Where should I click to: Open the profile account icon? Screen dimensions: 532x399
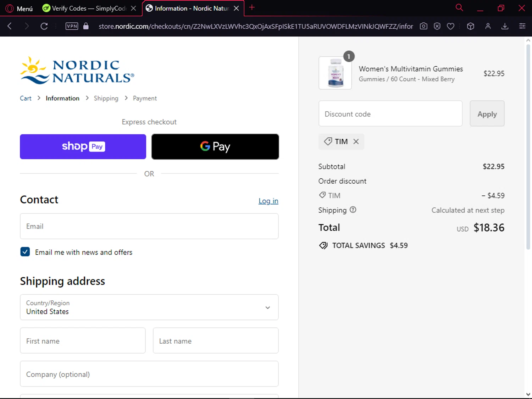click(x=488, y=26)
